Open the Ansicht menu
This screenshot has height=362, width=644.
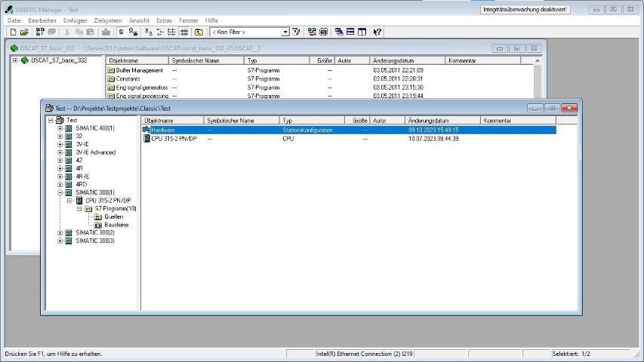139,20
